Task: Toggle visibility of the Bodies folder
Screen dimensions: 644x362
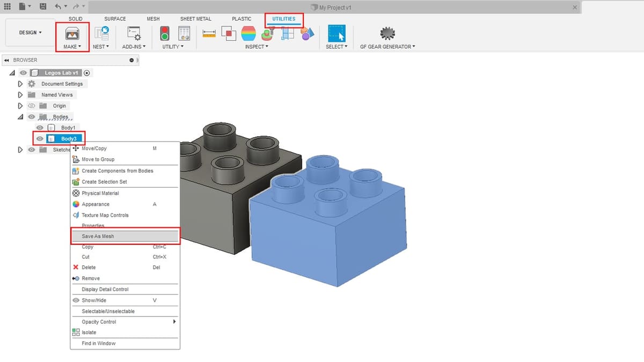Action: pos(31,117)
